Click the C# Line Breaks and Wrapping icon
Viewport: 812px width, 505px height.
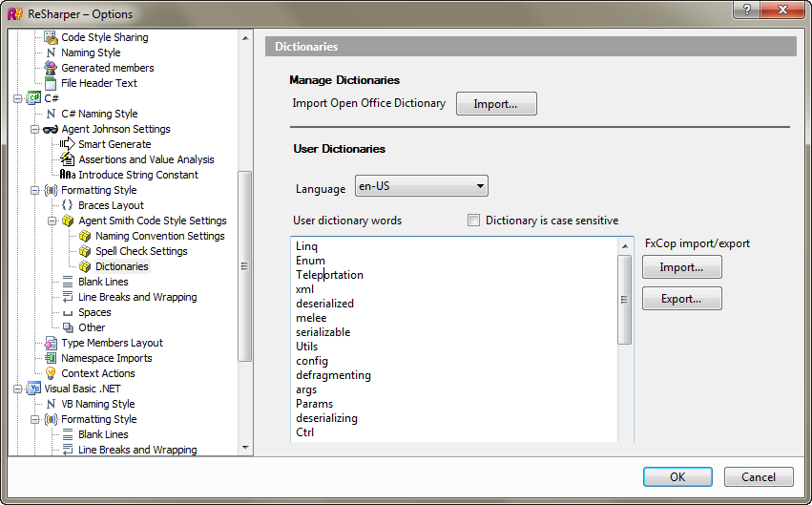[x=68, y=297]
